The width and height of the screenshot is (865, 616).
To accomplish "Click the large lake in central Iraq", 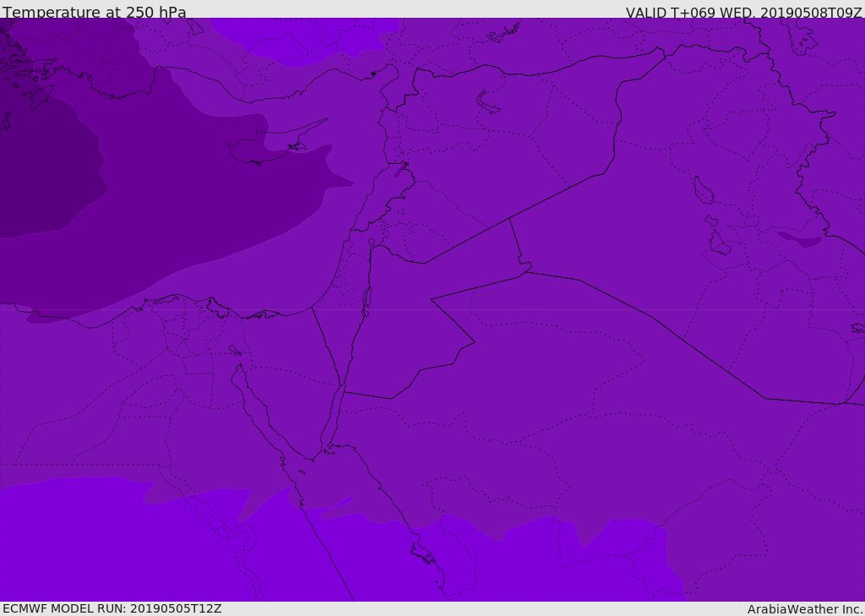I will (703, 191).
